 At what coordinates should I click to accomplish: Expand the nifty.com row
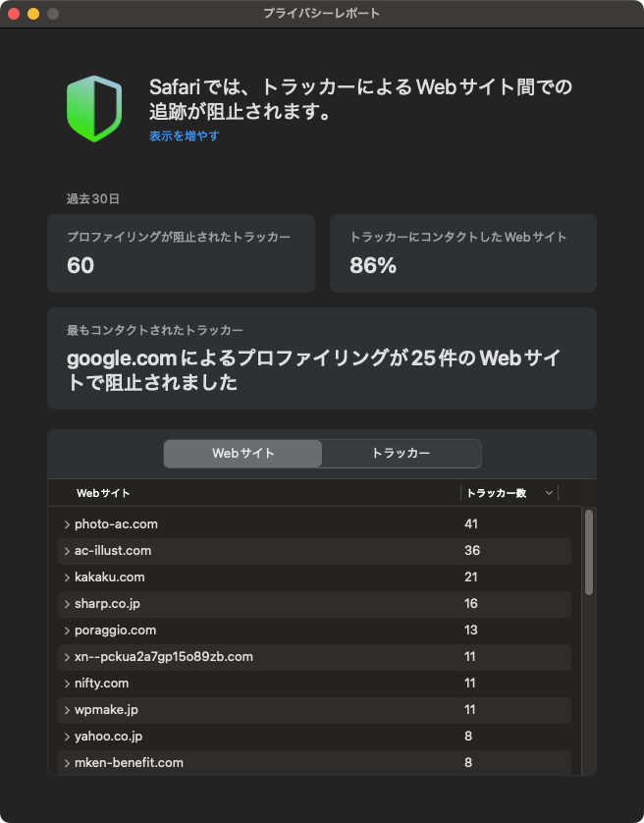point(67,684)
